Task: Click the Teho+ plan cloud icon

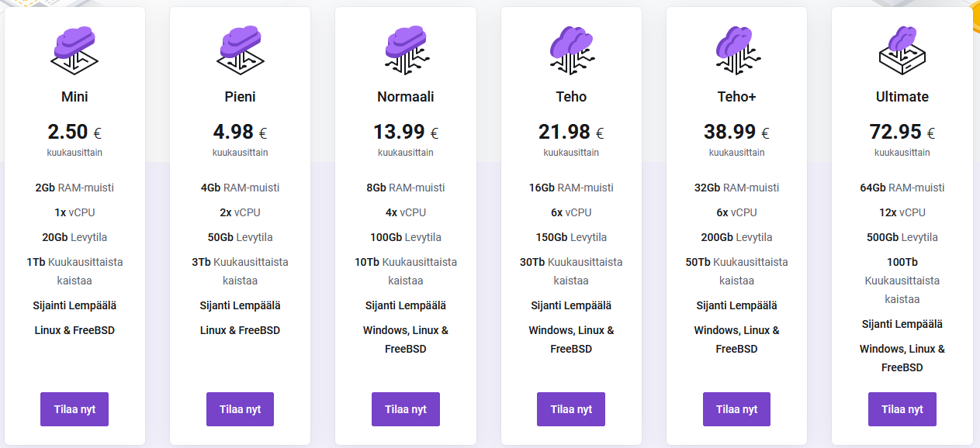Action: point(736,50)
